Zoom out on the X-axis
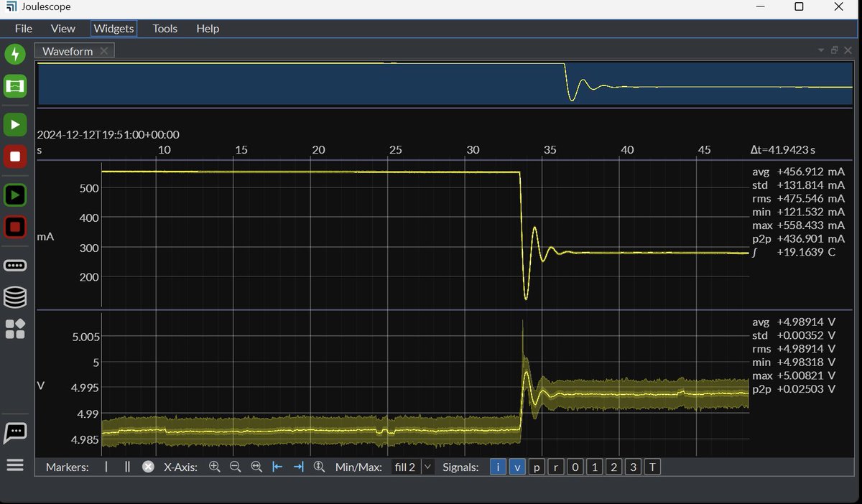The height and width of the screenshot is (504, 862). [x=235, y=467]
